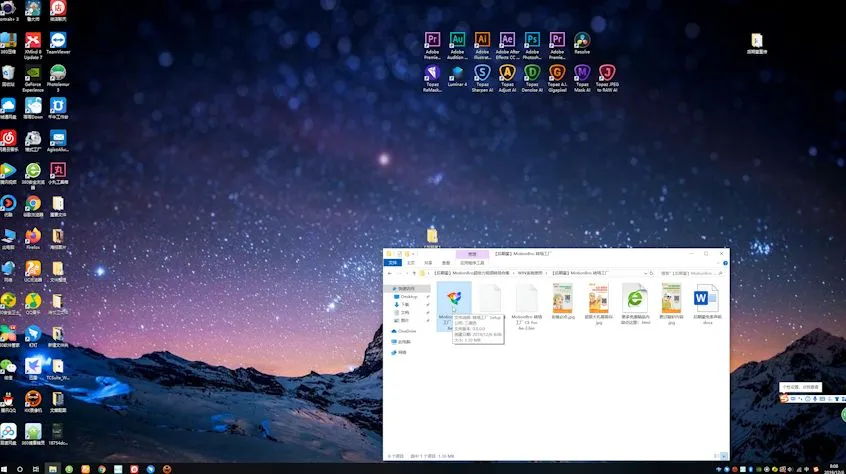This screenshot has width=846, height=474.
Task: Select the HTML file with green e icon
Action: [x=635, y=304]
